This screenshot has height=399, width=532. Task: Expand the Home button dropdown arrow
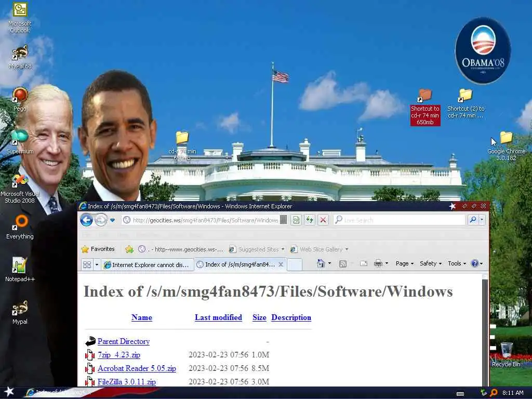point(329,263)
